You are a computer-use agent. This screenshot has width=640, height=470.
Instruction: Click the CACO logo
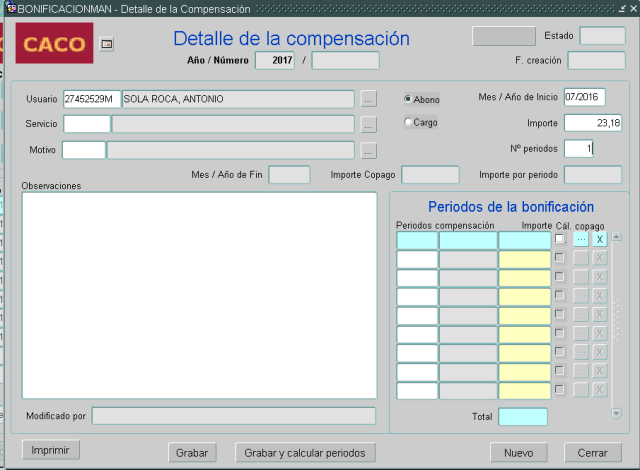(x=54, y=43)
